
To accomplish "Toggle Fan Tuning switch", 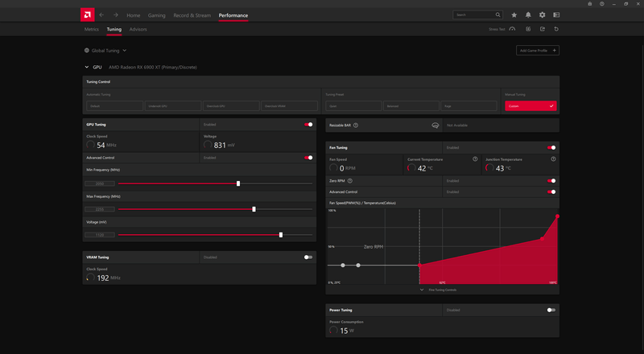I will pos(551,147).
